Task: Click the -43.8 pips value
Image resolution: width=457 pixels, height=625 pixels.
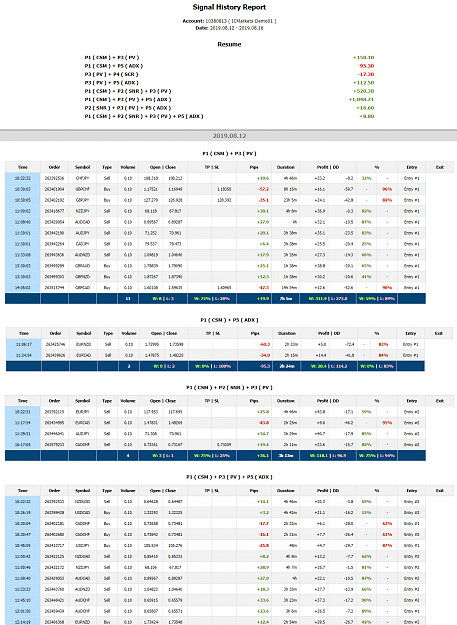Action: (x=263, y=423)
